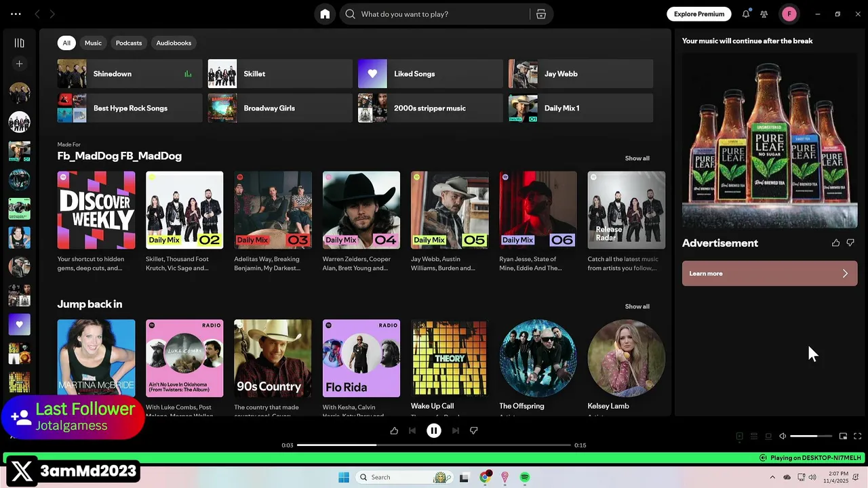This screenshot has width=868, height=488.
Task: Thumbs down the advertisement
Action: [x=850, y=243]
